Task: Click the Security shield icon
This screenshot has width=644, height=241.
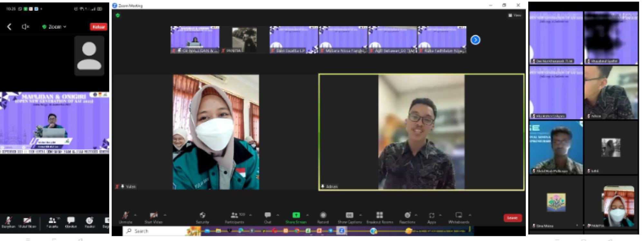Action: 202,216
